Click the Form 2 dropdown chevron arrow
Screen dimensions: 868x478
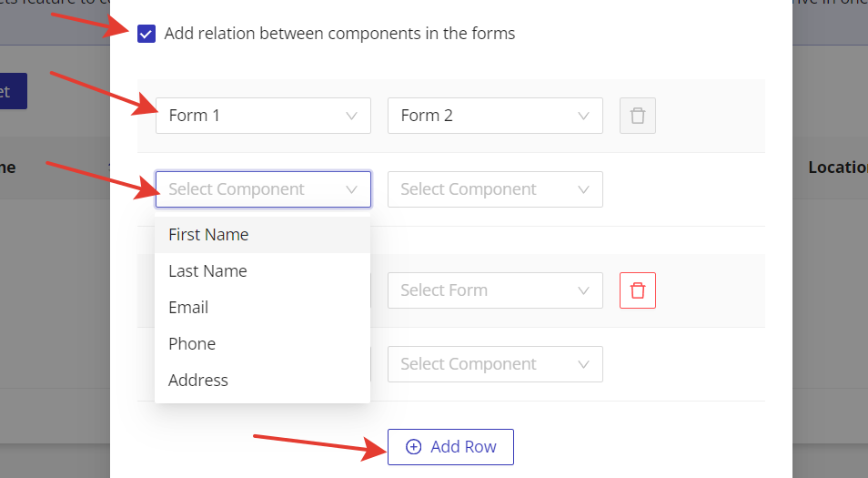[583, 116]
